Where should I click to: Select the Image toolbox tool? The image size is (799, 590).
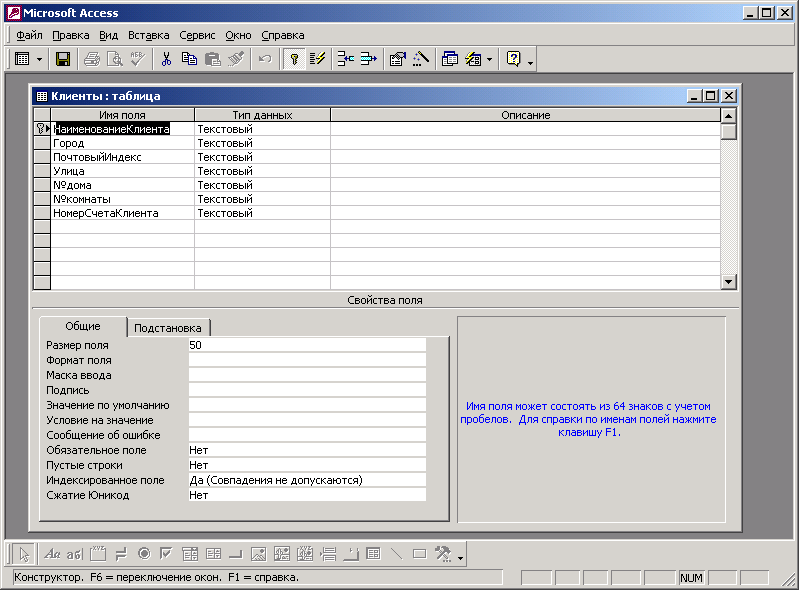pyautogui.click(x=259, y=554)
